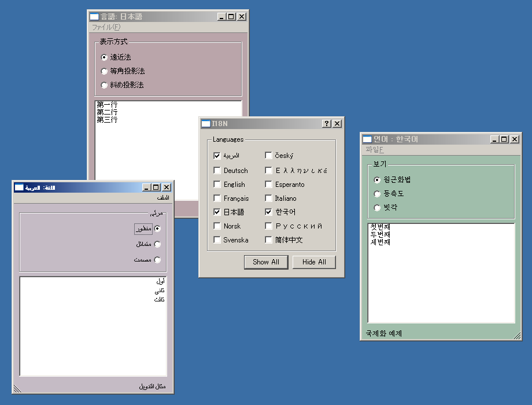Maximize the Korean language window
Image resolution: width=532 pixels, height=405 pixels.
(504, 139)
